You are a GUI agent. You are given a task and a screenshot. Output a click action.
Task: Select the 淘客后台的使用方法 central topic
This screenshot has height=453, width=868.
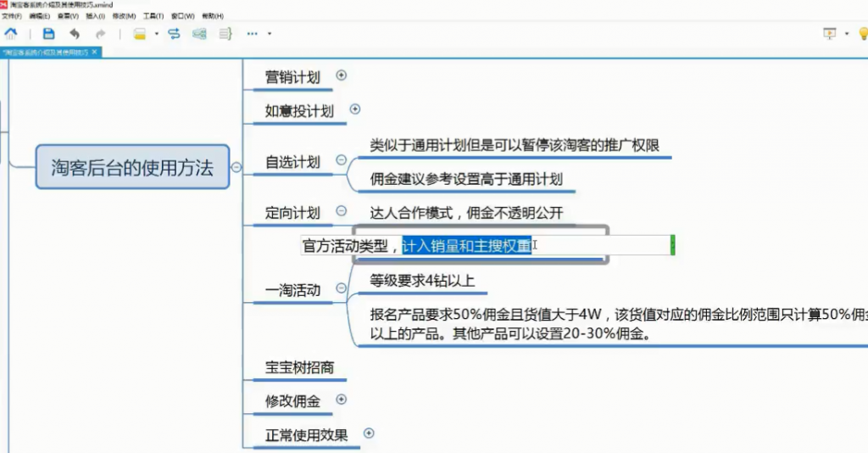[132, 166]
